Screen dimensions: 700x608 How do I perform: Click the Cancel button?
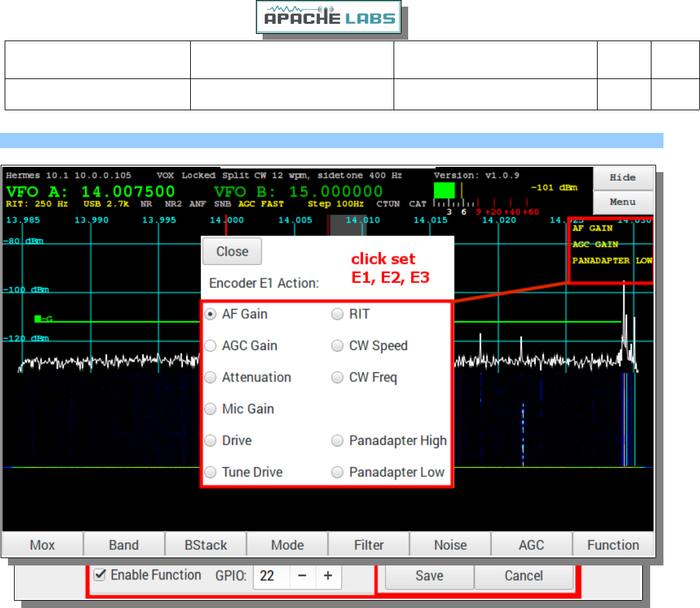(524, 576)
